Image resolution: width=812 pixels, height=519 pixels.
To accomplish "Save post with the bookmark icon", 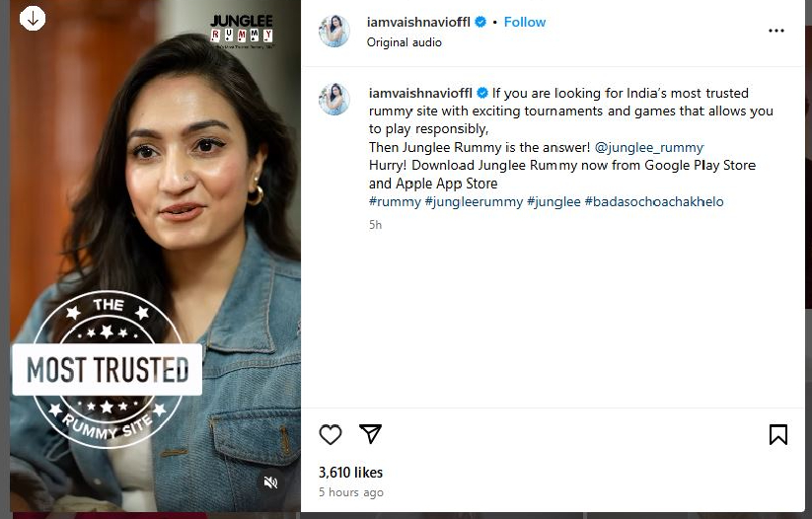I will point(777,434).
